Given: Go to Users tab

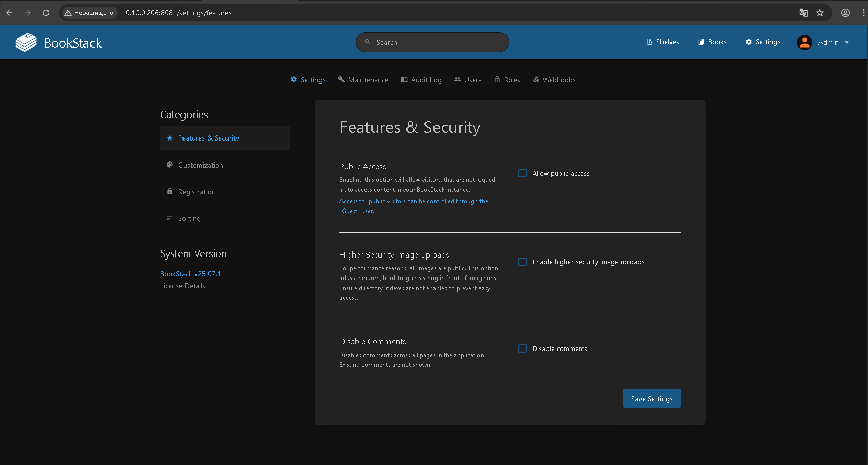Looking at the screenshot, I should click(468, 80).
